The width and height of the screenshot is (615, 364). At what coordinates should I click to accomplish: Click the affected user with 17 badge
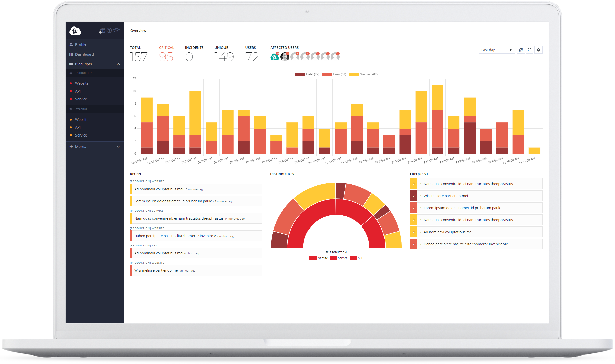pos(285,57)
